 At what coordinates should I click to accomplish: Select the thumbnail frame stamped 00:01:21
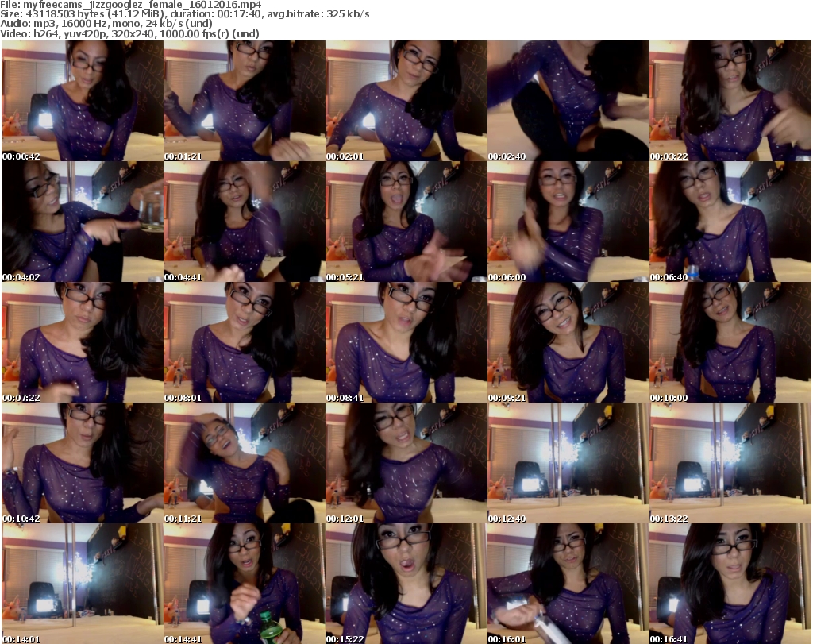pyautogui.click(x=245, y=101)
